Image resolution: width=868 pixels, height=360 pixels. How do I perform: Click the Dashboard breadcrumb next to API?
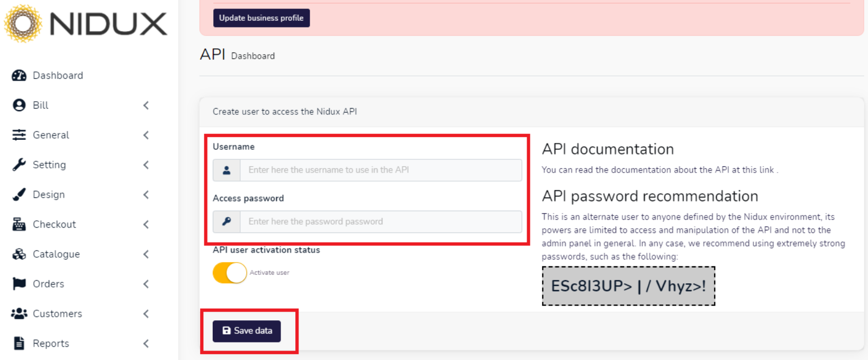tap(253, 56)
